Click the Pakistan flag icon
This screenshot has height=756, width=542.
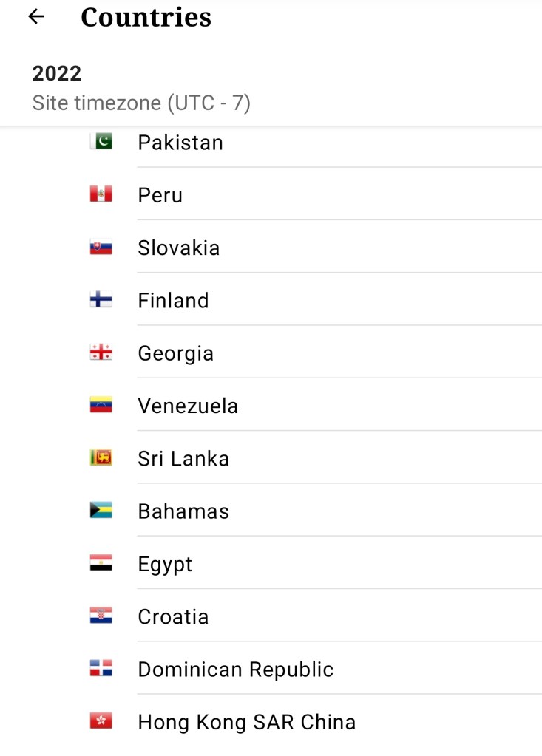[101, 141]
